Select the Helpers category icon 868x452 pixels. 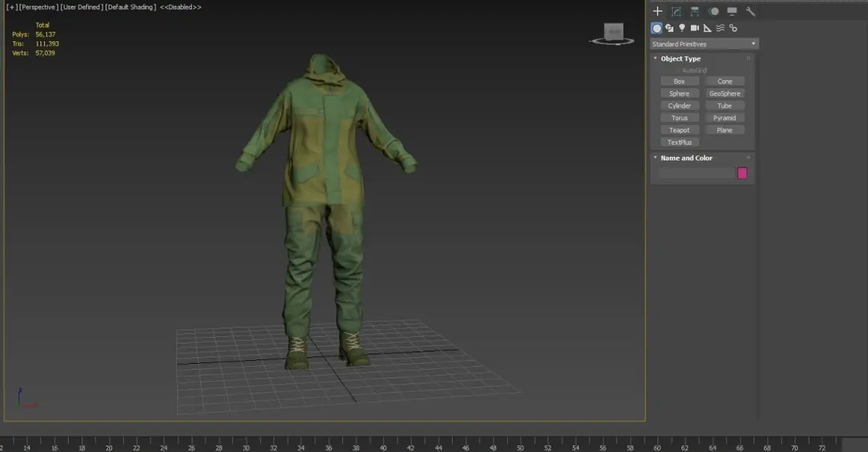click(707, 28)
